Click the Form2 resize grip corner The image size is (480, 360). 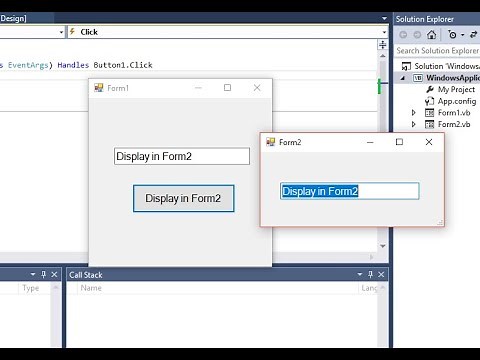coord(440,222)
